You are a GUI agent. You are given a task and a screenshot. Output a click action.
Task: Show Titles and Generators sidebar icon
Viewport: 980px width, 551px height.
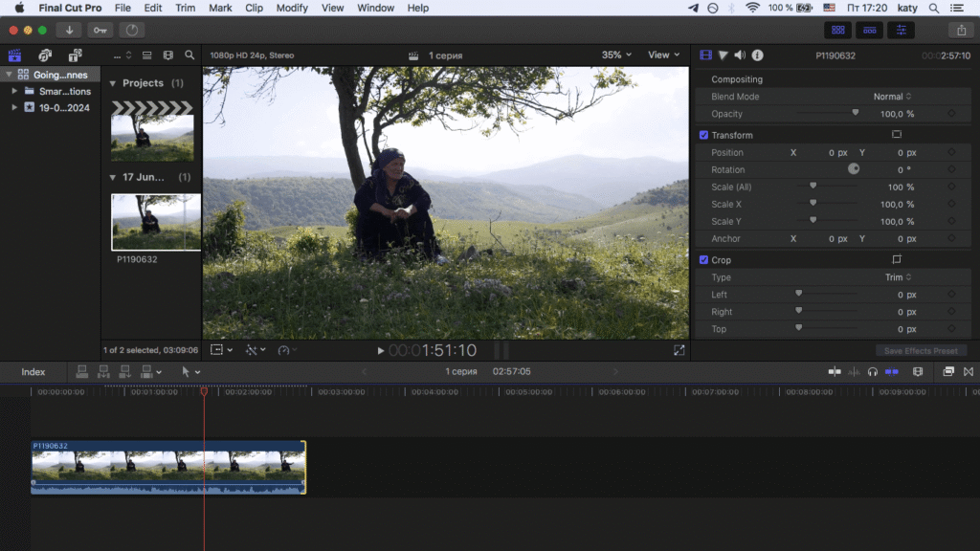point(75,55)
